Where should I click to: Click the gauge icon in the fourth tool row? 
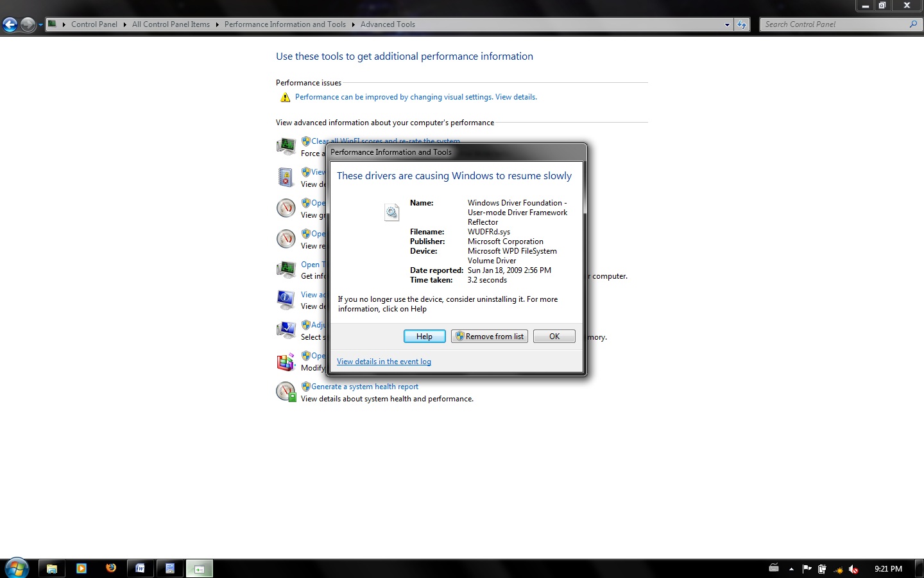click(286, 239)
